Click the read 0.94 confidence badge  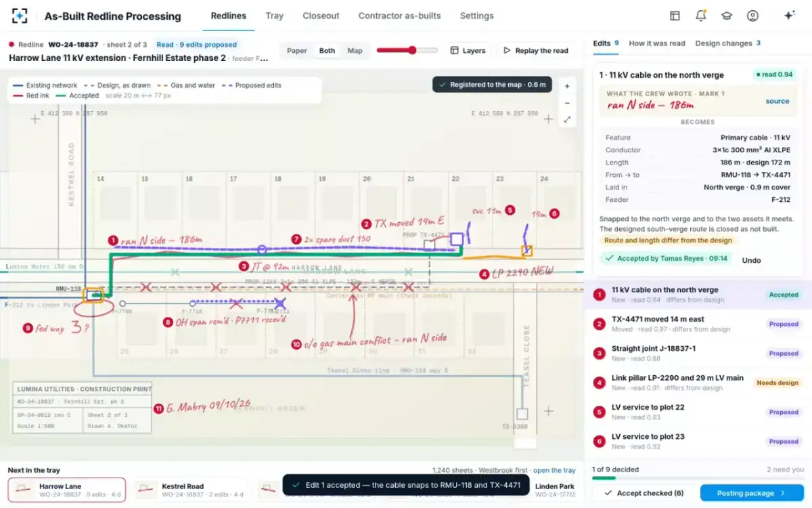click(773, 75)
